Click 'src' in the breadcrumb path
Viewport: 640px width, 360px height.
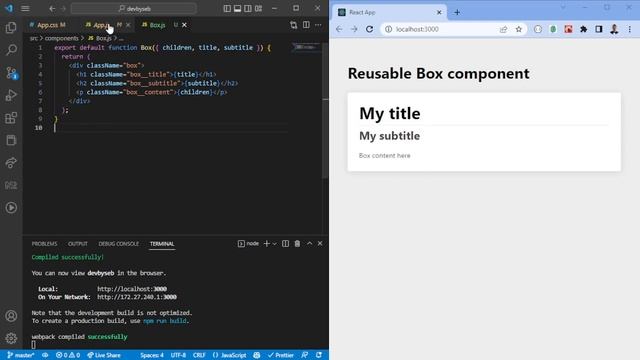(33, 38)
